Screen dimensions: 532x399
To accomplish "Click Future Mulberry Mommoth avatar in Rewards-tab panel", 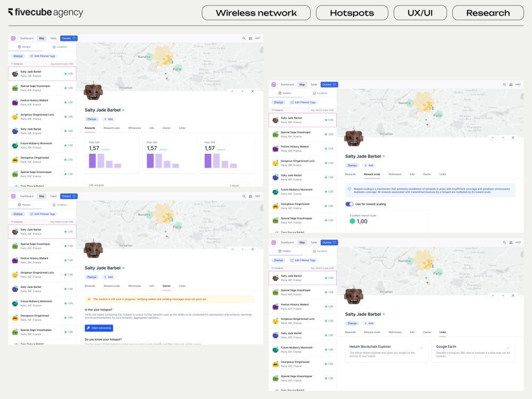I will click(x=15, y=146).
